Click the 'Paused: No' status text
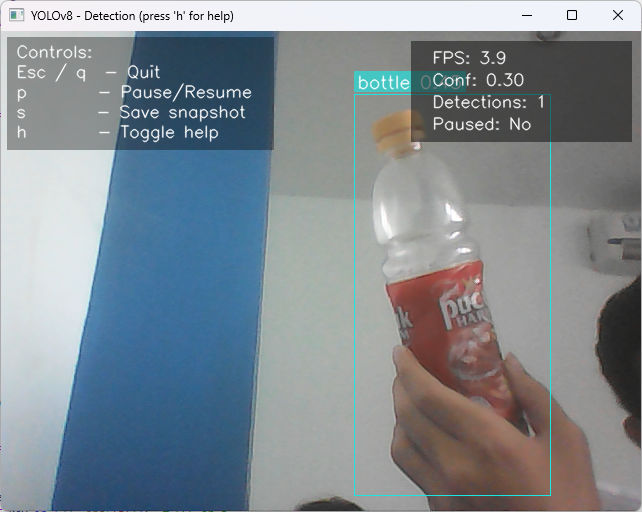 [482, 124]
